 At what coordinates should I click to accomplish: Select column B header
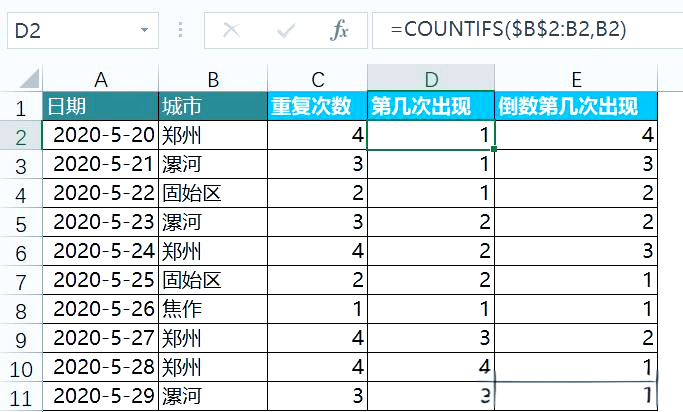(x=213, y=79)
